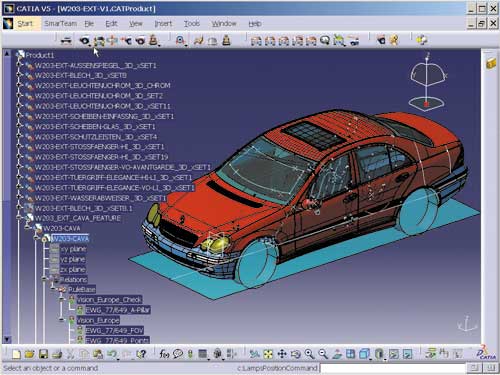Click the tree scroll down arrow
Image resolution: width=500 pixels, height=375 pixels.
(7, 340)
